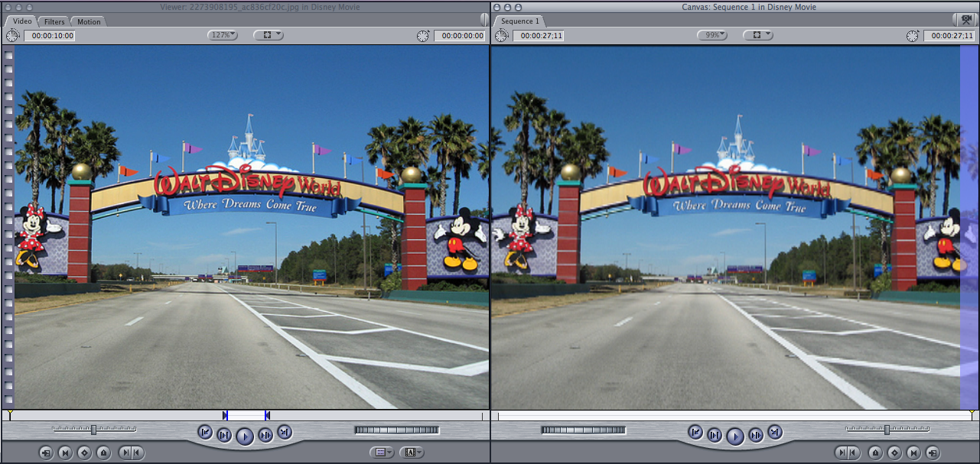Viewport: 980px width, 464px height.
Task: Go to next edit in Viewer
Action: (x=284, y=432)
